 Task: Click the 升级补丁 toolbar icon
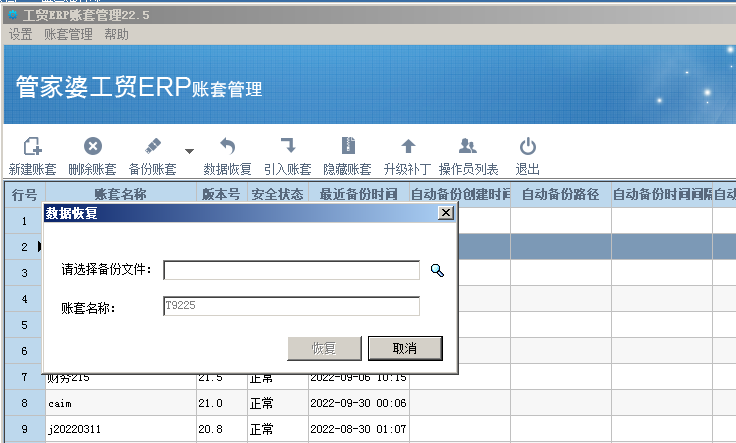point(408,146)
